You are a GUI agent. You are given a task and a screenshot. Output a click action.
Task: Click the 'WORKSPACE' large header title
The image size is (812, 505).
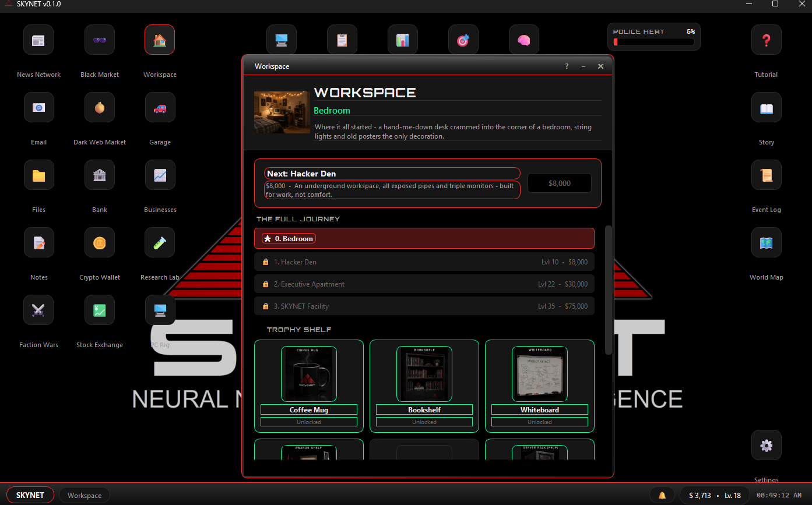pos(365,93)
